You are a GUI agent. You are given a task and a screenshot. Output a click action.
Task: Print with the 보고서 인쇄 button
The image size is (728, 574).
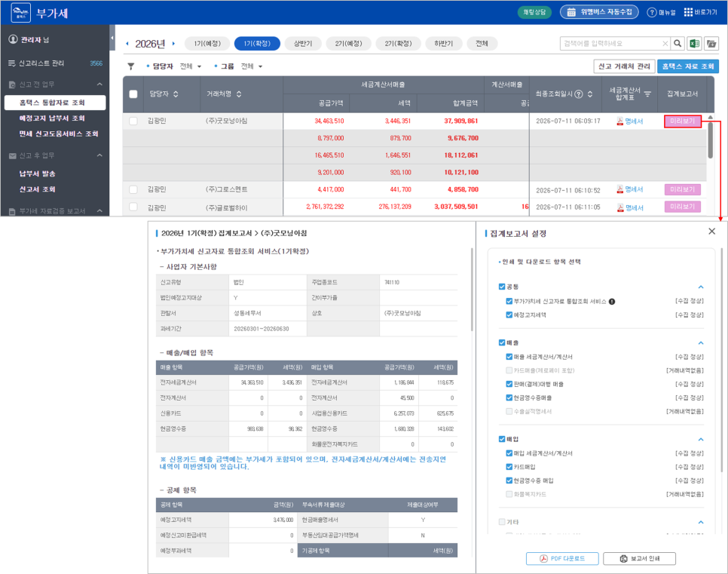pos(639,559)
